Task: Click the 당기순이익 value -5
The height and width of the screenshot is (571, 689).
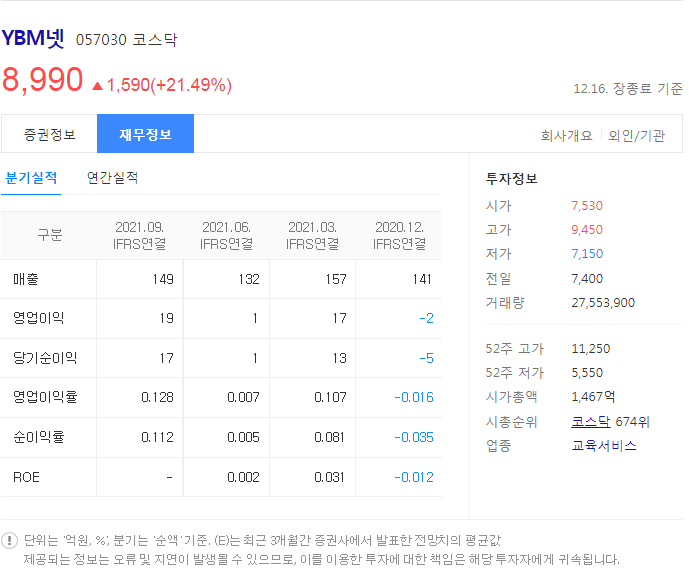Action: [426, 358]
